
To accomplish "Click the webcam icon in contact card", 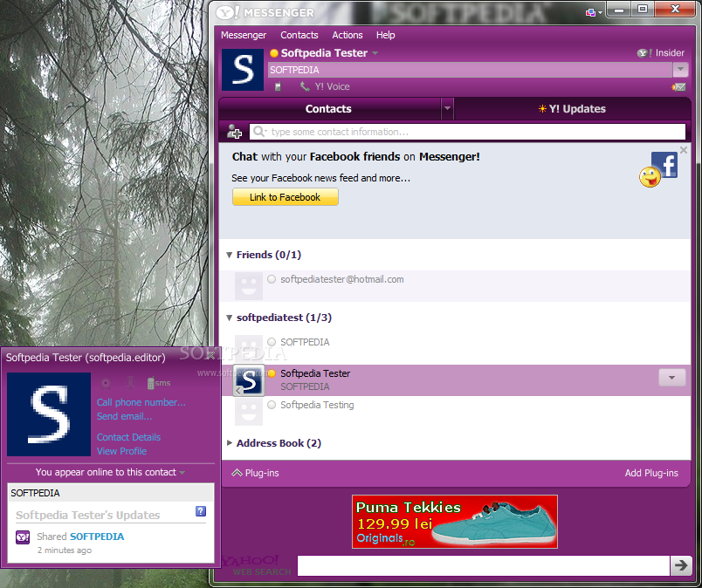I will [x=106, y=383].
